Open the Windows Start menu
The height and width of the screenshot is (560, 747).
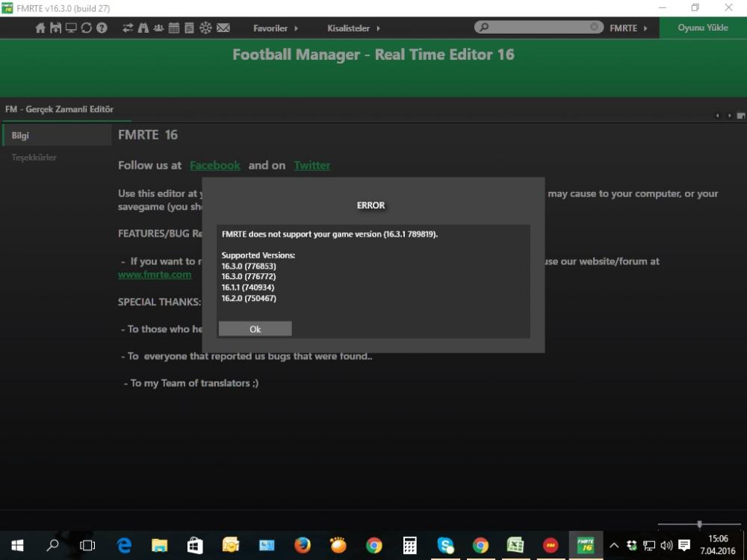coord(17,545)
